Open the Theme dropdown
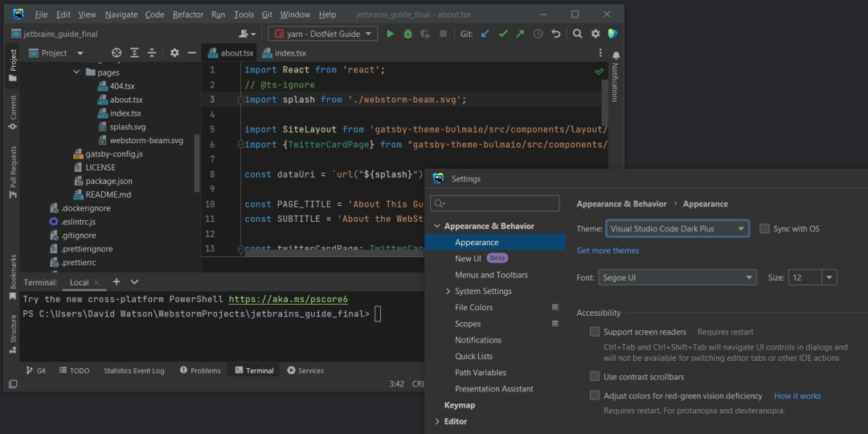This screenshot has width=868, height=434. (x=678, y=228)
